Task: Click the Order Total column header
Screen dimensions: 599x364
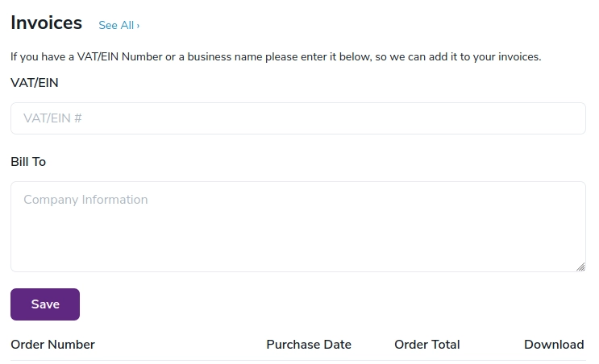Action: click(x=426, y=345)
